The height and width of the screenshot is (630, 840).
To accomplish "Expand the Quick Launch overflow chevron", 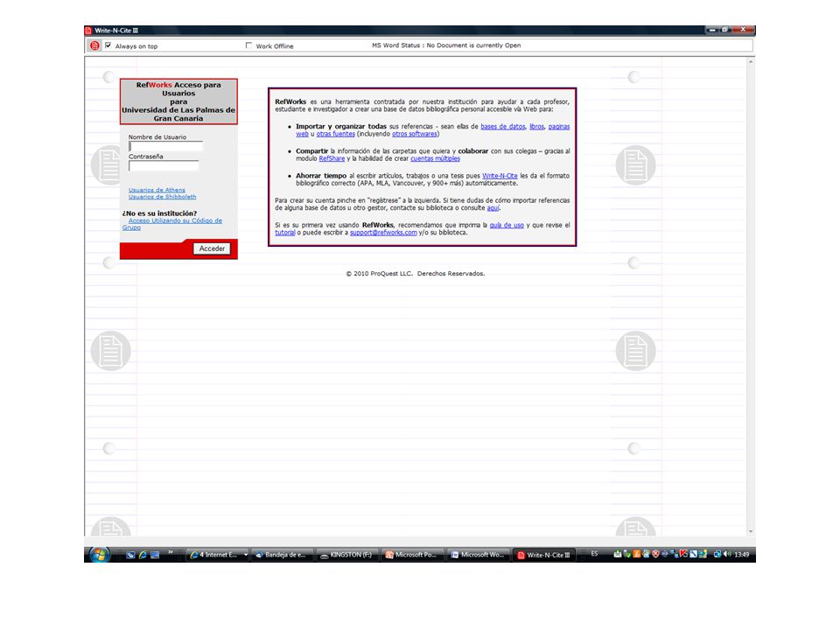I will coord(171,552).
